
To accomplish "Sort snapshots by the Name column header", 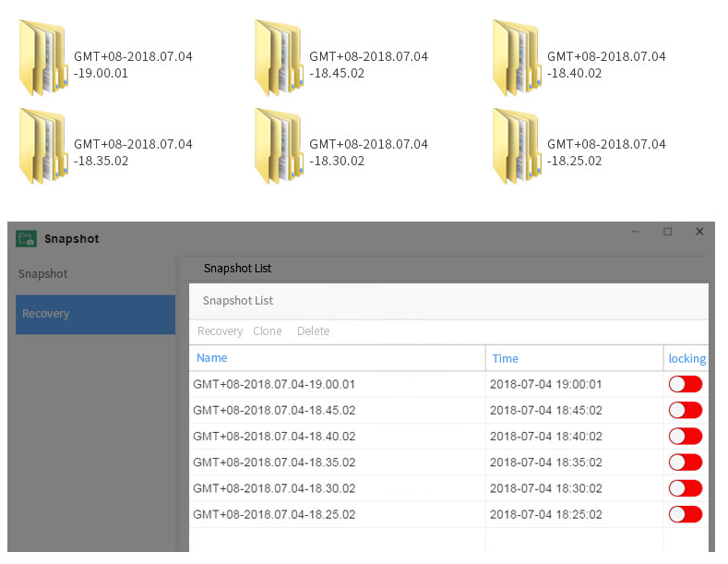I will (212, 358).
